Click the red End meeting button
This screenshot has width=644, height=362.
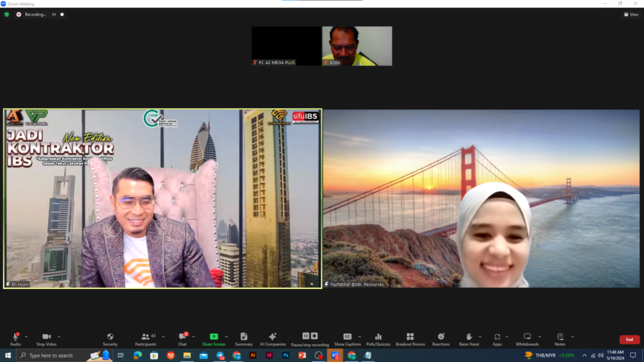tap(629, 339)
